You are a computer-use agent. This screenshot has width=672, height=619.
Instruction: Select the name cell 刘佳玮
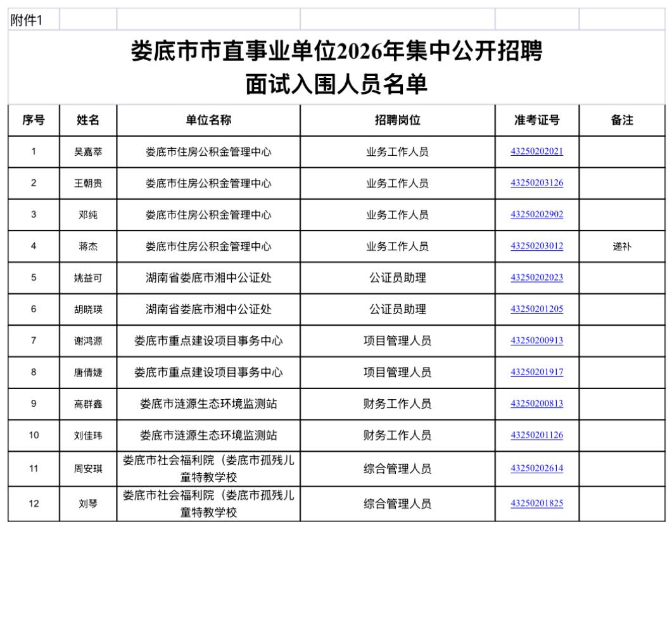tap(88, 435)
